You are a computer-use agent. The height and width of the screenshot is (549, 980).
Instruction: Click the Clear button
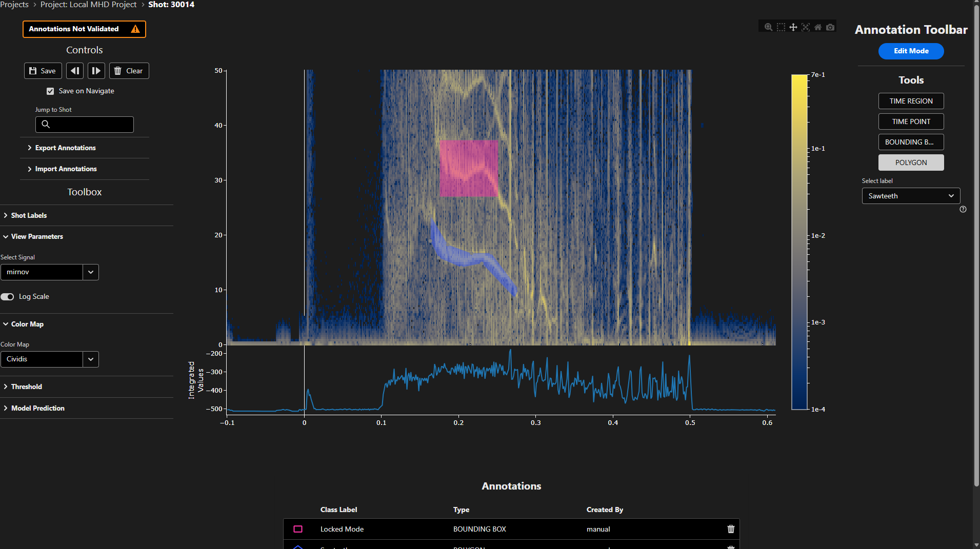129,71
